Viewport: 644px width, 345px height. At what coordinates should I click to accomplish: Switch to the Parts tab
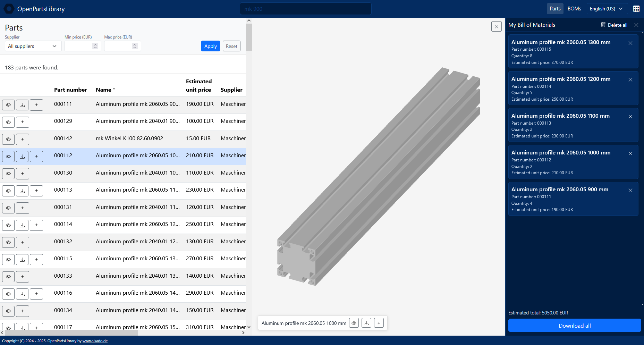point(555,9)
